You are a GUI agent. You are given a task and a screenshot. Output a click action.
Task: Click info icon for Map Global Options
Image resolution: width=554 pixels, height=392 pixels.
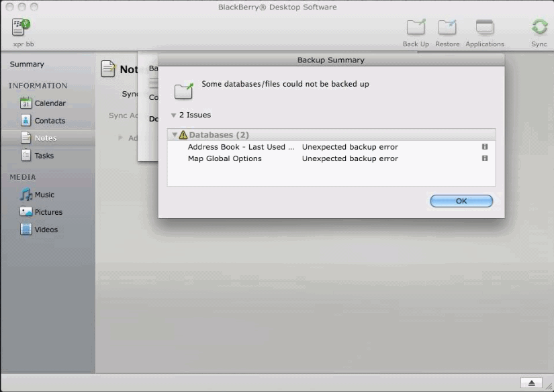(485, 159)
